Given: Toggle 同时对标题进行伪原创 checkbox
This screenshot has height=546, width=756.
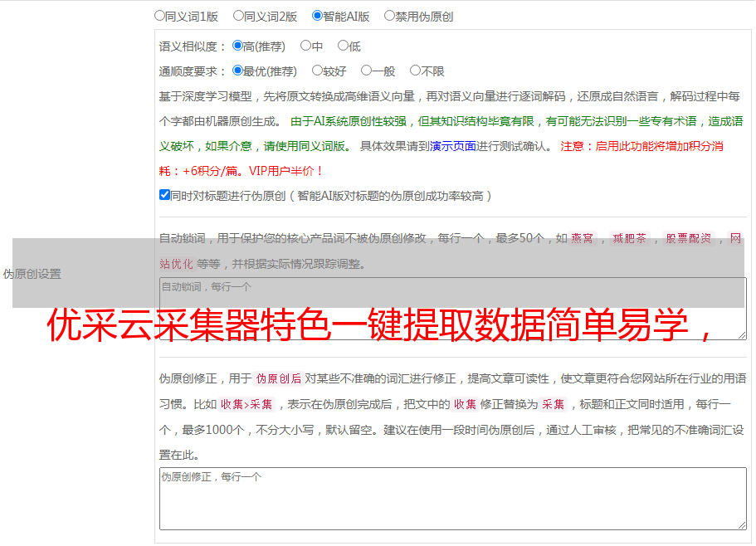Looking at the screenshot, I should [x=164, y=195].
